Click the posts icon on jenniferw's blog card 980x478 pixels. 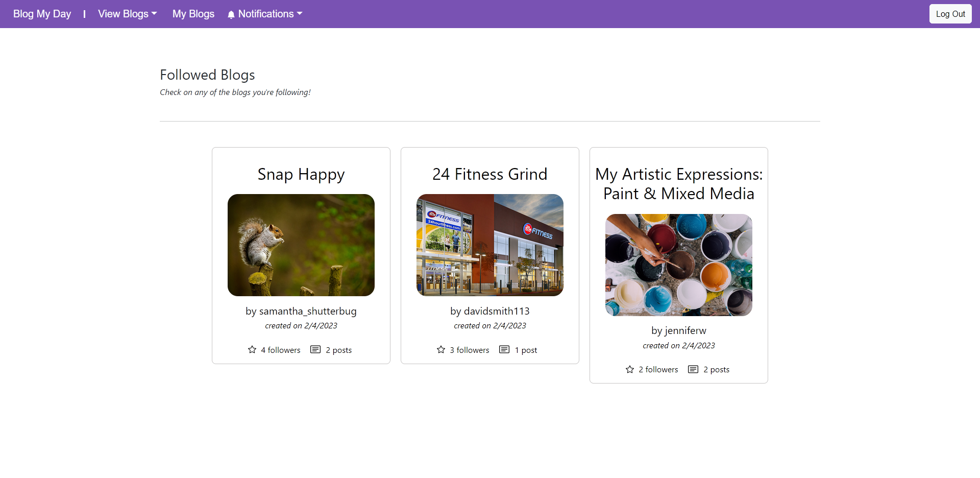coord(693,369)
